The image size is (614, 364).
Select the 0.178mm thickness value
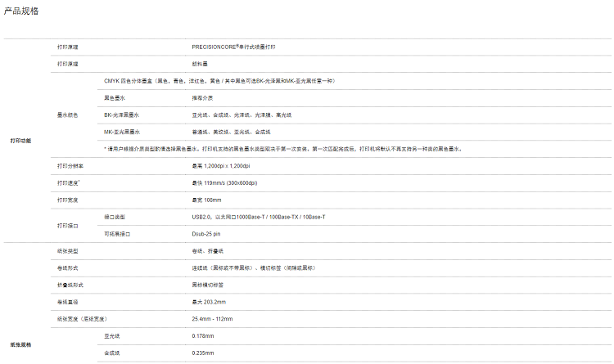203,336
